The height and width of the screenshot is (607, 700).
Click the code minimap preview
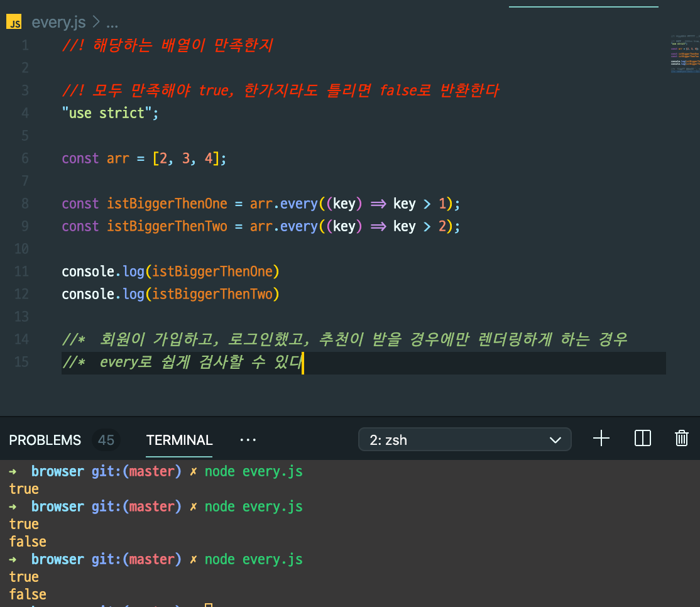pyautogui.click(x=684, y=53)
